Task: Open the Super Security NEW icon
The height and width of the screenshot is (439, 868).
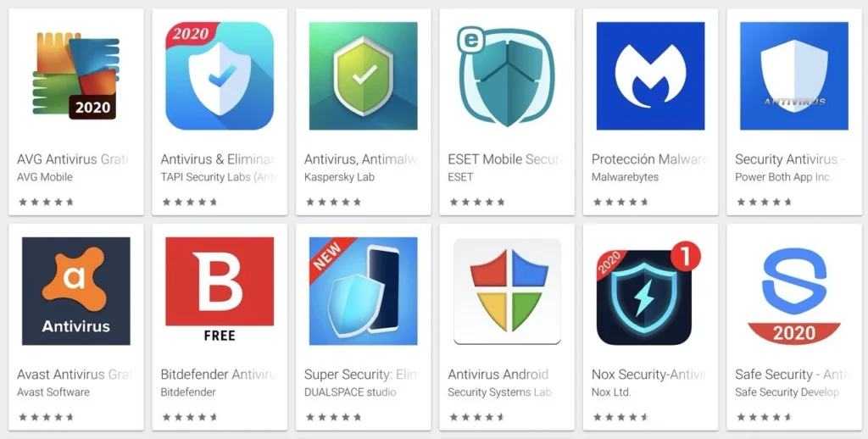Action: 363,292
